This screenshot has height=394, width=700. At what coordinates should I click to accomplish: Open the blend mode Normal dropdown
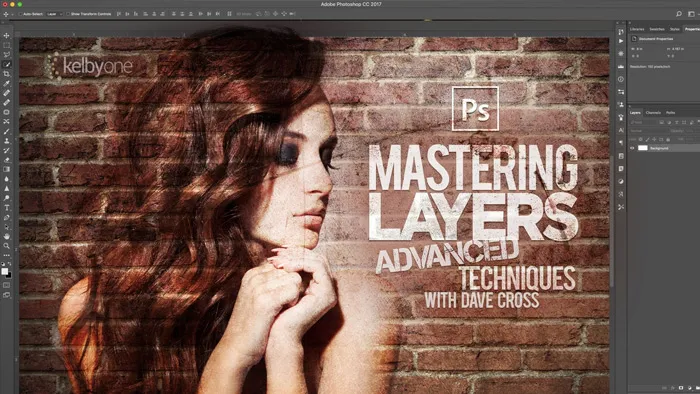(x=650, y=131)
